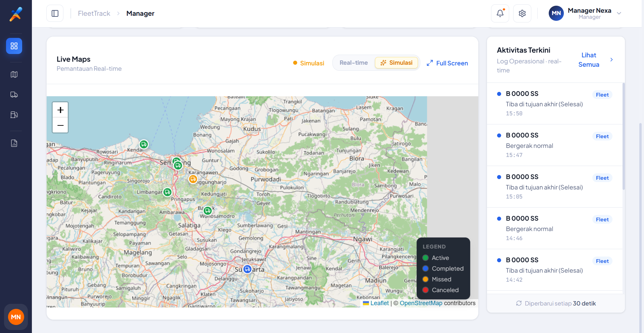The height and width of the screenshot is (333, 644).
Task: Zoom in the map with plus button
Action: pos(60,110)
